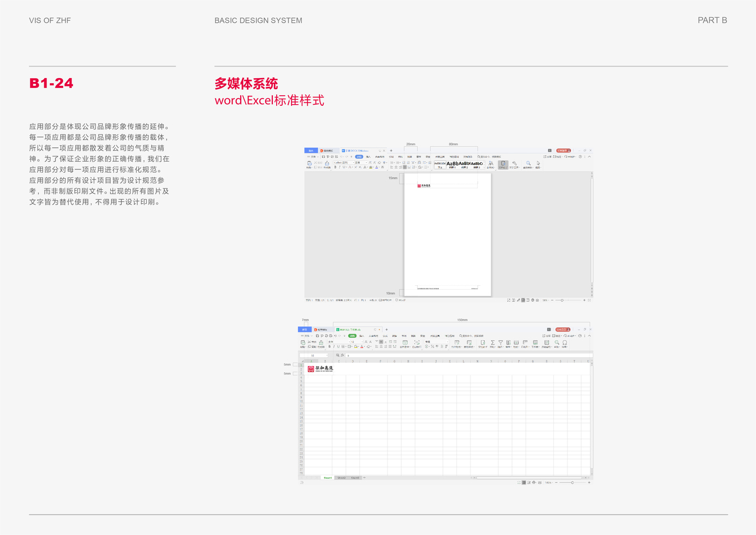Open the font name dropdown in Excel
The width and height of the screenshot is (756, 535).
pyautogui.click(x=349, y=342)
